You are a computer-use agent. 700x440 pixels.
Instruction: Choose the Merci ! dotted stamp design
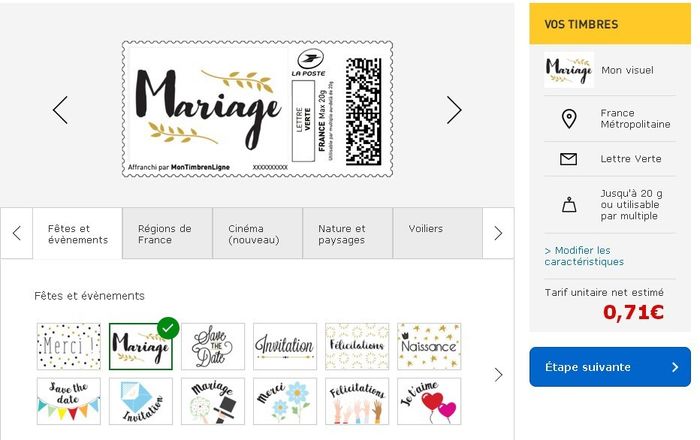(69, 346)
